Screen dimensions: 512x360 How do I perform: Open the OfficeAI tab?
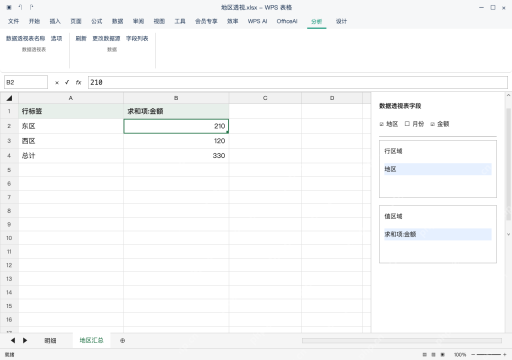pos(287,21)
